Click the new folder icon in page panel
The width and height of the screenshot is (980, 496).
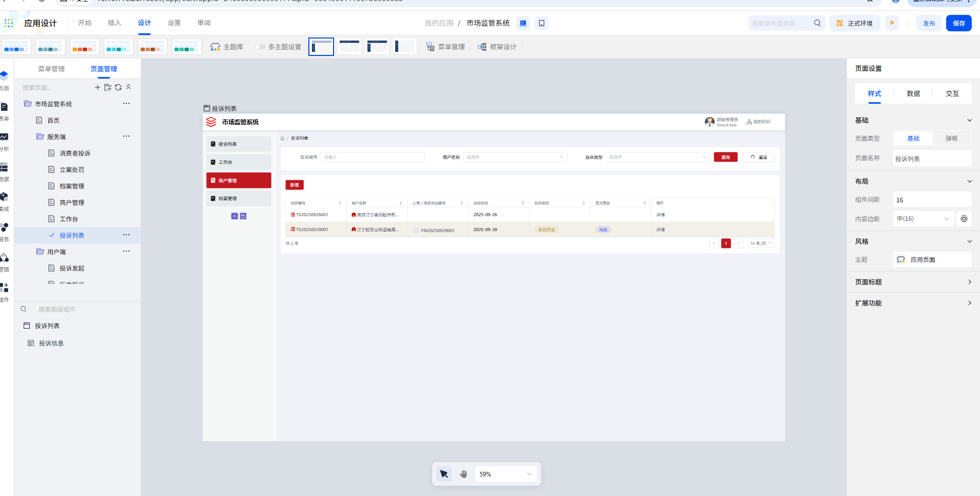(108, 87)
